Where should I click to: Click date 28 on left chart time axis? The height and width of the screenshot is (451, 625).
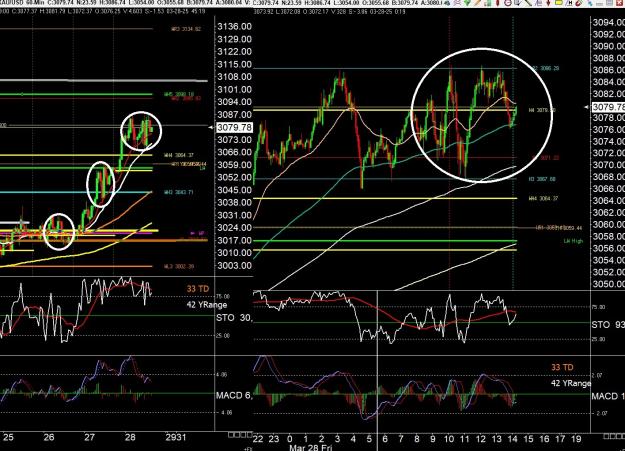pos(130,437)
